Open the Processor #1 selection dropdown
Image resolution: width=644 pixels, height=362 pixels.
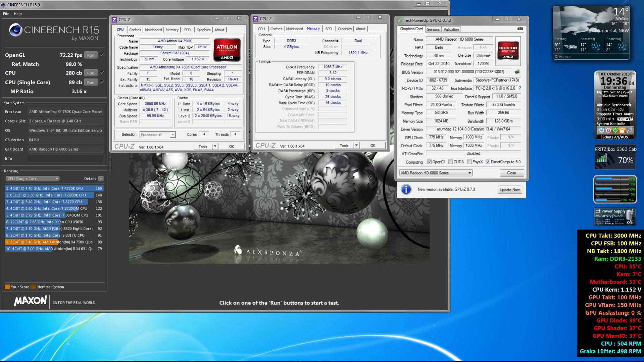(x=157, y=135)
